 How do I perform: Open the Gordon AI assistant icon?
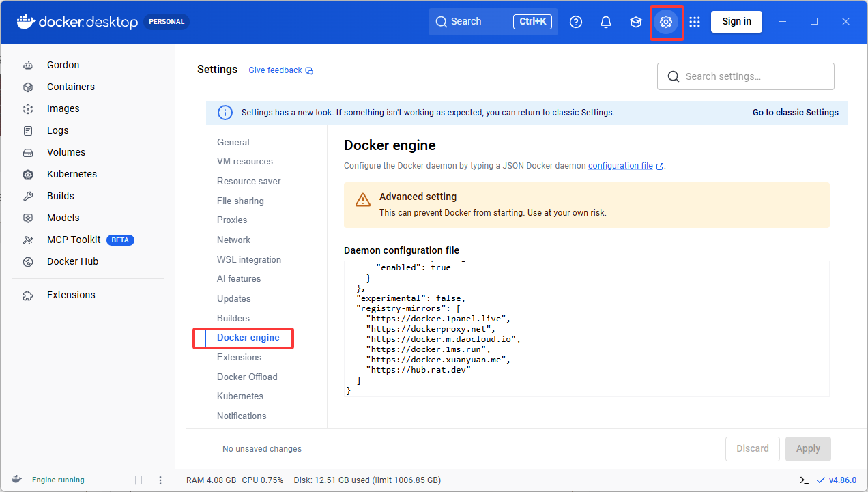pos(28,66)
